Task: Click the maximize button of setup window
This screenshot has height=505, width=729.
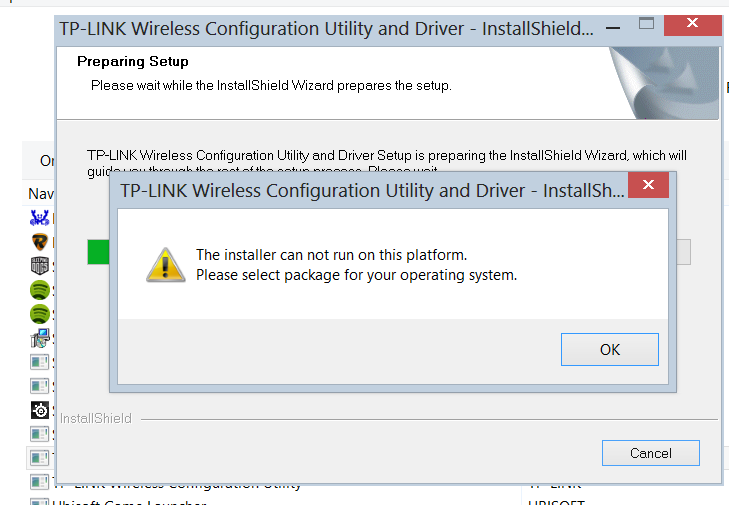Action: (646, 24)
